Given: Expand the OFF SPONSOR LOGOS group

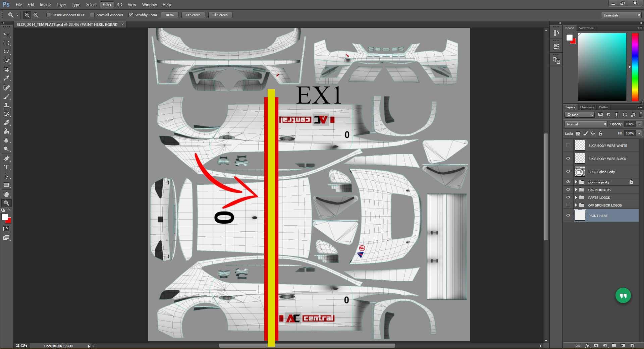Looking at the screenshot, I should pos(576,205).
